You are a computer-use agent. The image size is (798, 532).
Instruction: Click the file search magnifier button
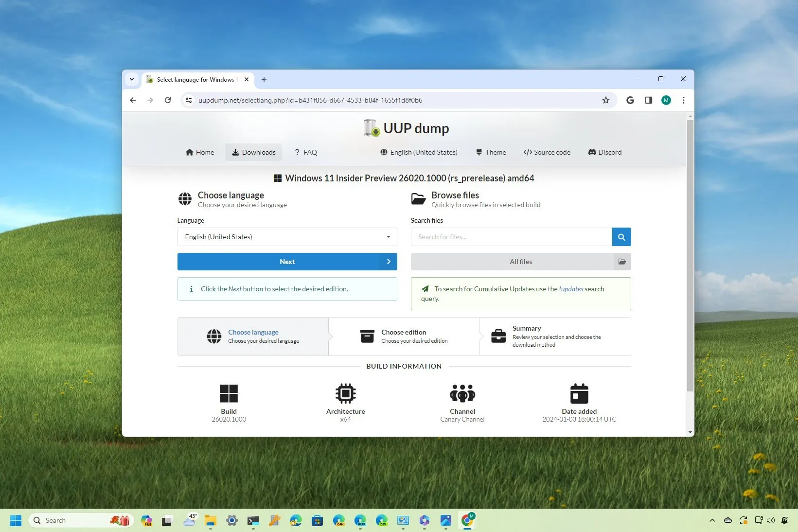[621, 237]
